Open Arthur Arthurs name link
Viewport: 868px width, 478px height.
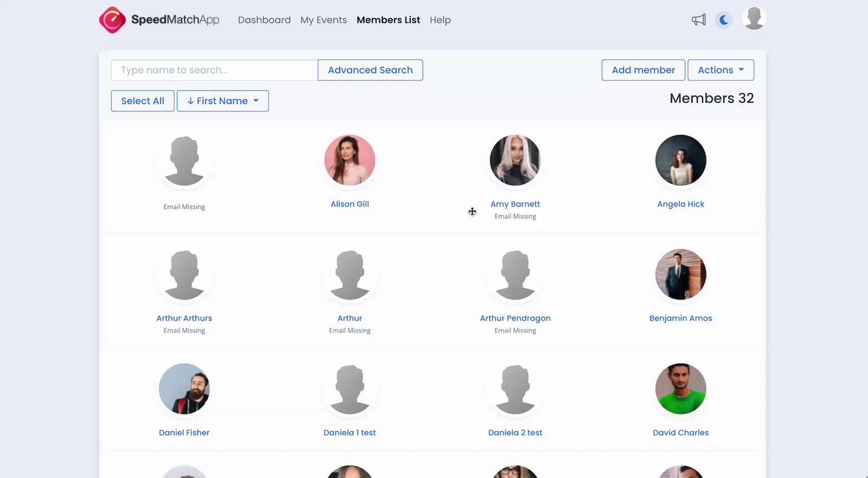184,318
